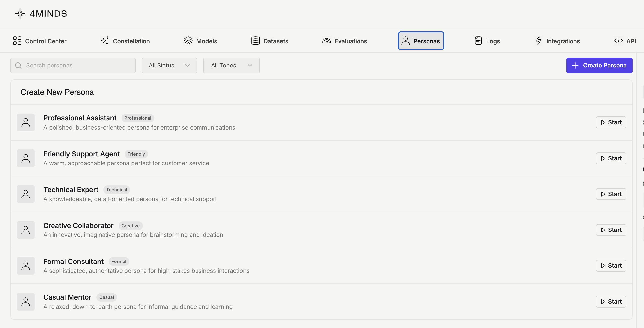Start the Casual Mentor persona

coord(611,302)
